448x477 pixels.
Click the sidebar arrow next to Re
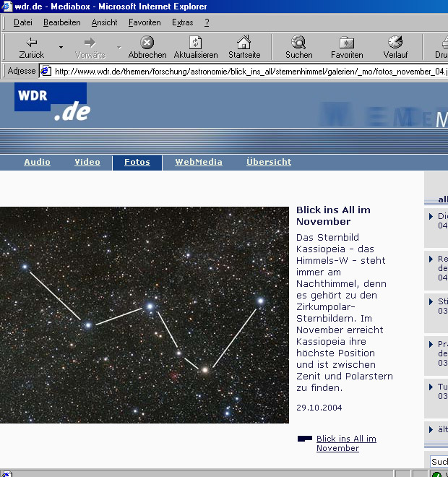pyautogui.click(x=431, y=259)
